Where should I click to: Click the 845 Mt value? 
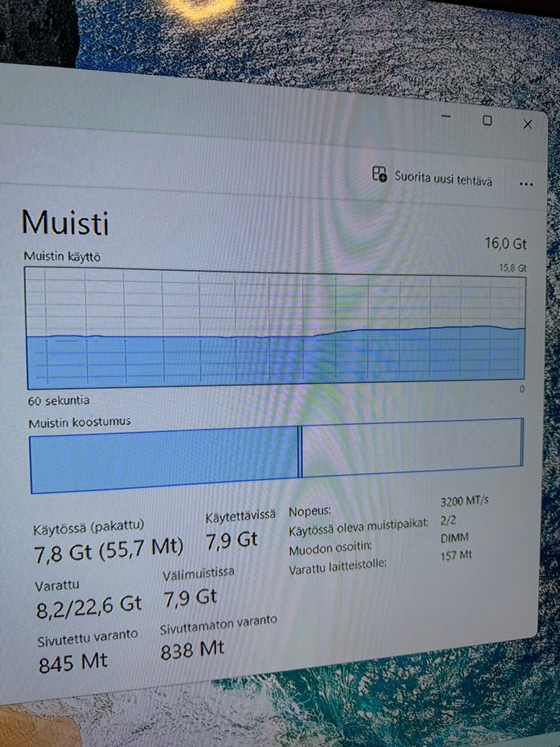click(73, 663)
